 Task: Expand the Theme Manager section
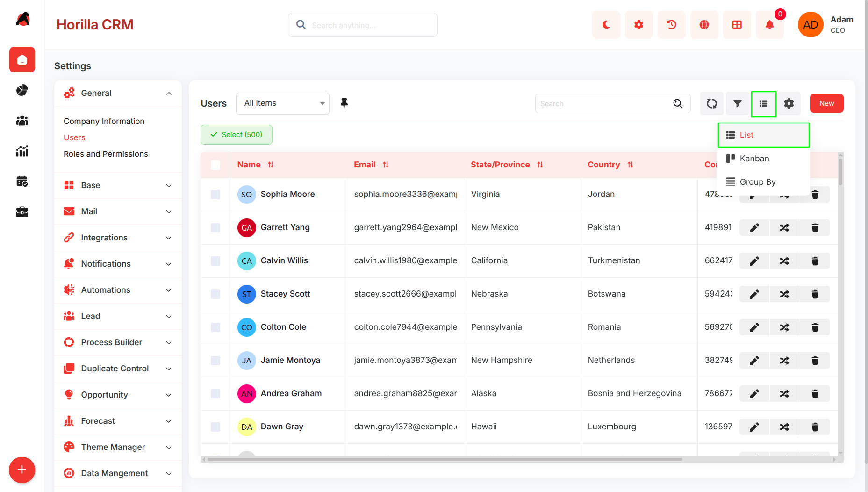click(118, 447)
